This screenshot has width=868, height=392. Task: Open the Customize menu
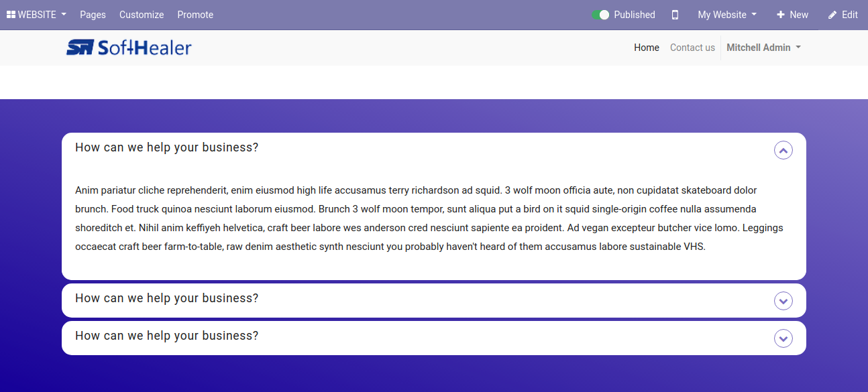[142, 15]
